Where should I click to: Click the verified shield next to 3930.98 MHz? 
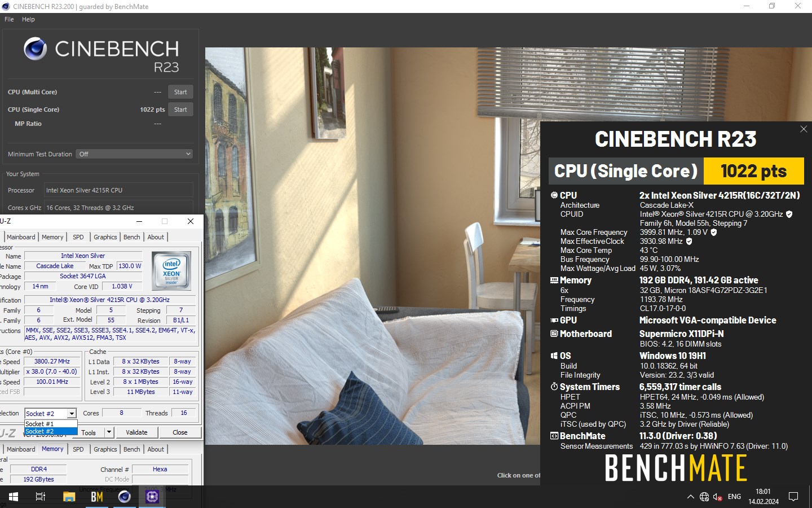click(689, 241)
